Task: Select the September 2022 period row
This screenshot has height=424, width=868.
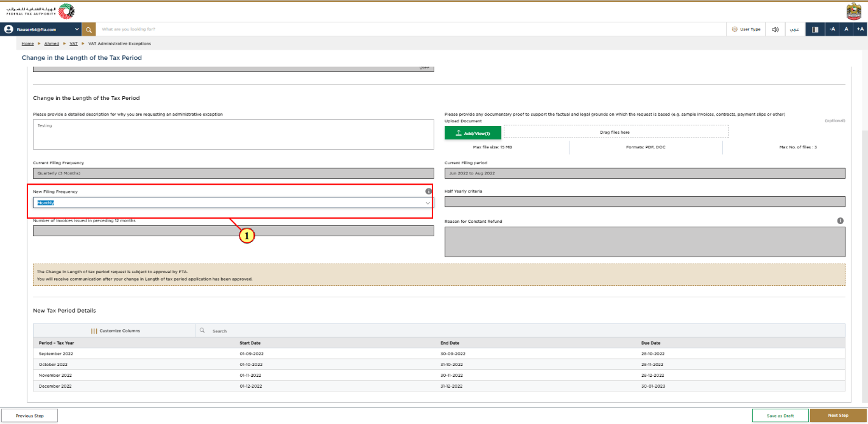Action: point(439,353)
